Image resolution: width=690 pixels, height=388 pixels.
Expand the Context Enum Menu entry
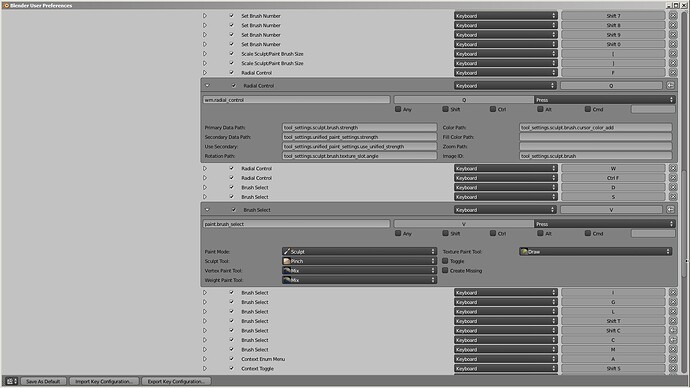[x=205, y=359]
